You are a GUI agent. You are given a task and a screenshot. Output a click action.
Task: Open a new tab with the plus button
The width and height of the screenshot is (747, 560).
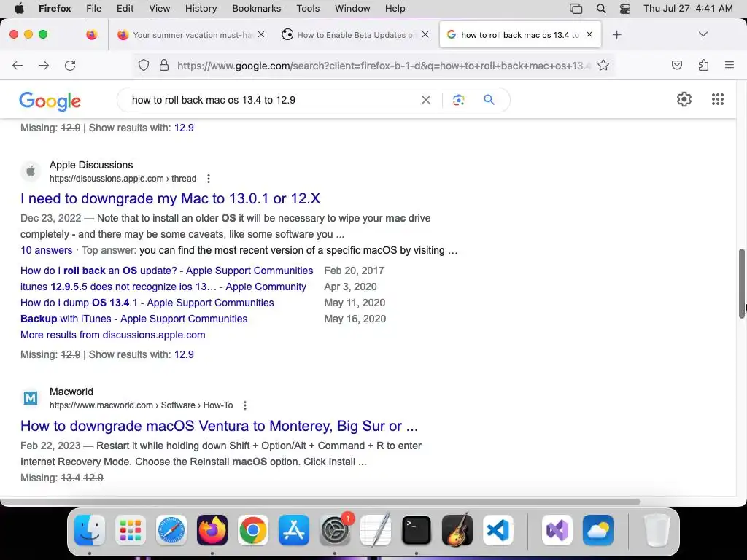click(617, 35)
